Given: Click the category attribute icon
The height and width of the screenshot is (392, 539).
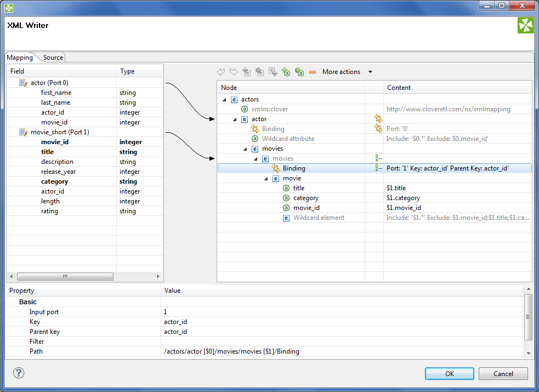Looking at the screenshot, I should [x=286, y=198].
